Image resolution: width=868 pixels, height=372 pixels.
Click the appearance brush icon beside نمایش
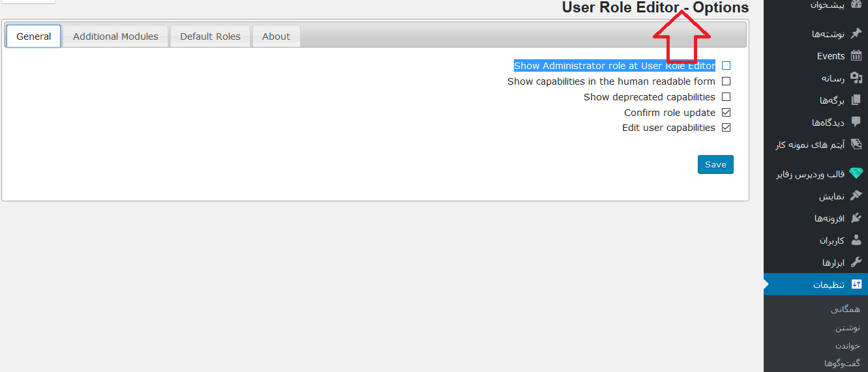pyautogui.click(x=856, y=196)
